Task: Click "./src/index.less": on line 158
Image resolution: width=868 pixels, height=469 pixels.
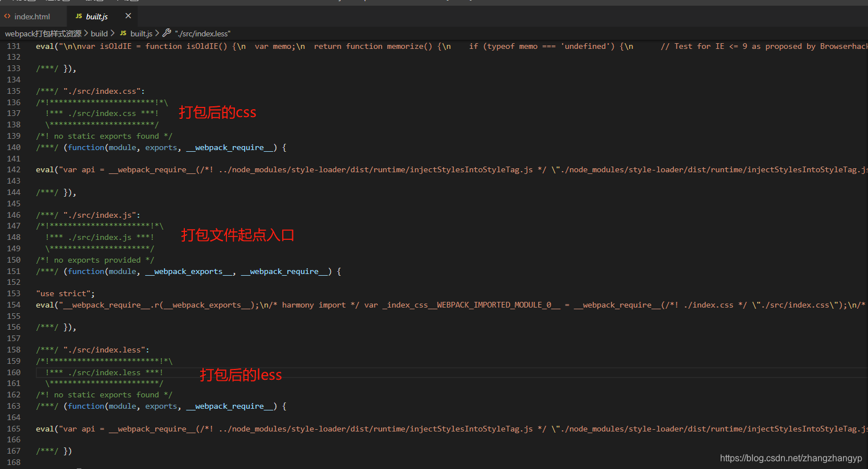Action: pos(106,350)
